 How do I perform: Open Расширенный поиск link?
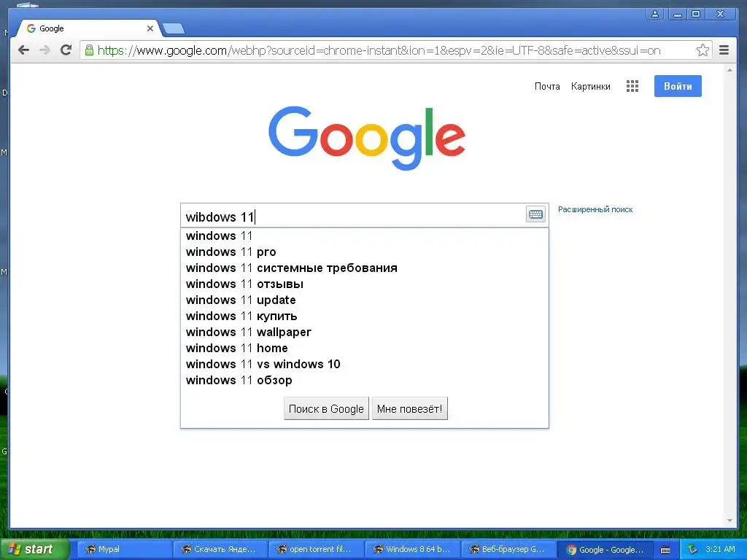[595, 209]
